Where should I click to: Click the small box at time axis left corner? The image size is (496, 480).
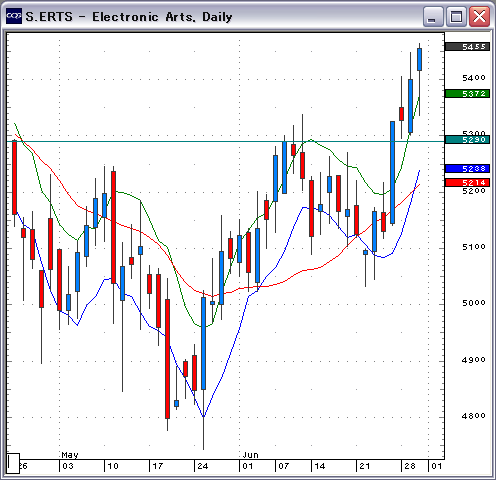[x=13, y=463]
